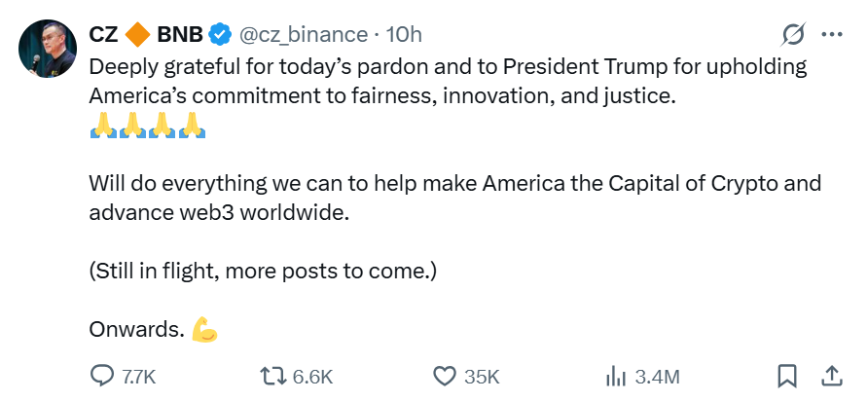Click the repost arrows icon
Viewport: 868px width, 401px height.
(x=272, y=376)
